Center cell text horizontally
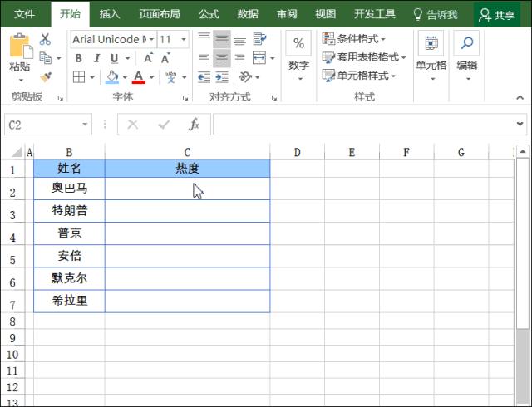 (x=222, y=58)
